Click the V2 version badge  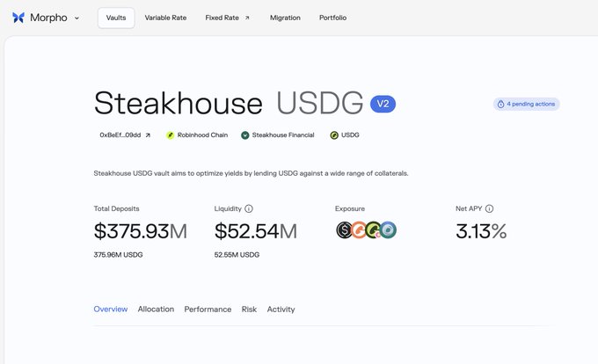pyautogui.click(x=383, y=104)
